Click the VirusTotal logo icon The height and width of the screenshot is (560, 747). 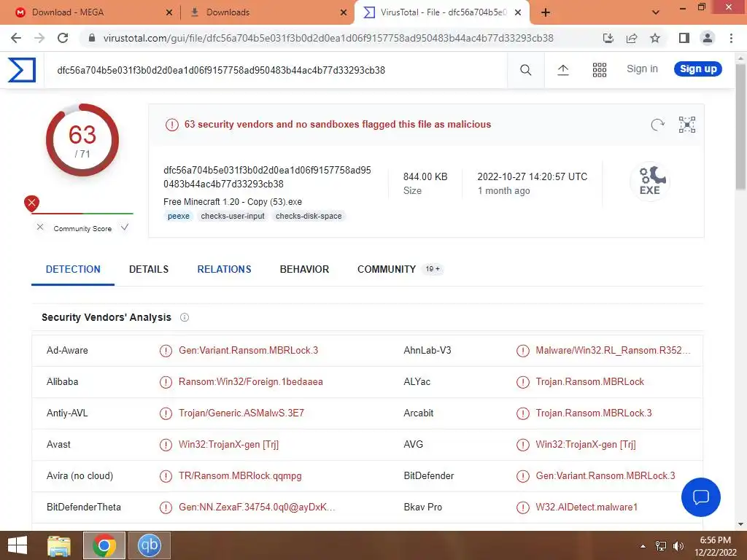[x=22, y=70]
